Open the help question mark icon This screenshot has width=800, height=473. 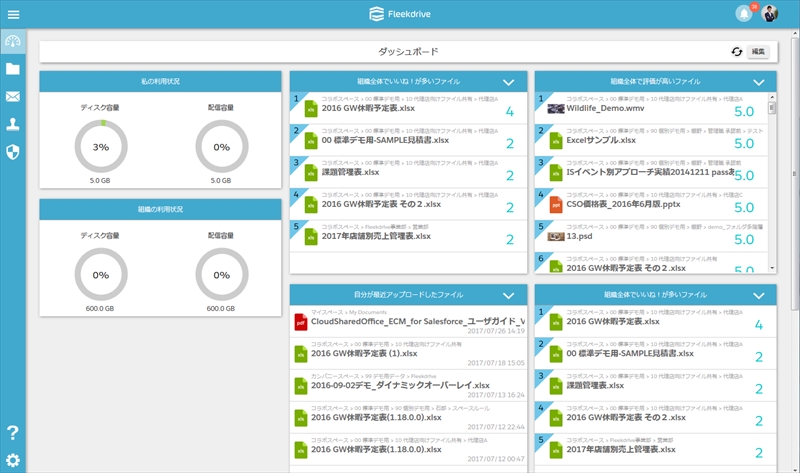click(x=13, y=433)
